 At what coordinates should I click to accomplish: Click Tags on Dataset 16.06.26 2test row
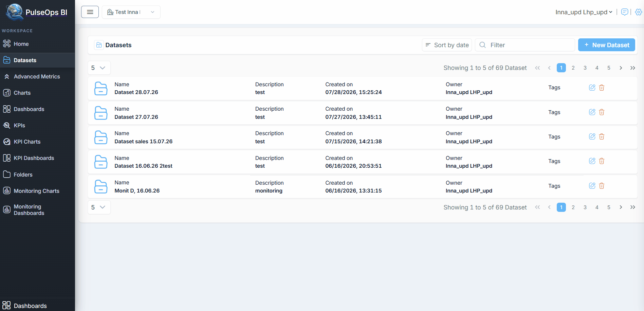coord(554,161)
